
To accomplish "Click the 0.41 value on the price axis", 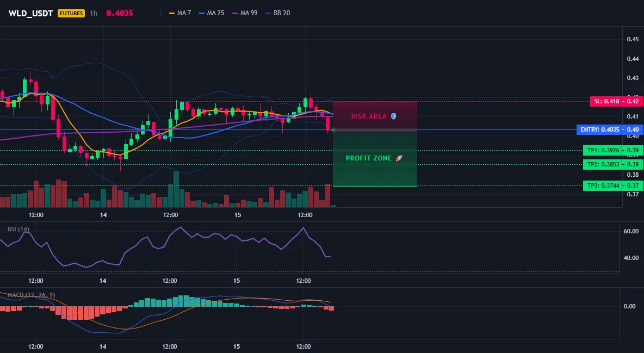I will [x=633, y=116].
